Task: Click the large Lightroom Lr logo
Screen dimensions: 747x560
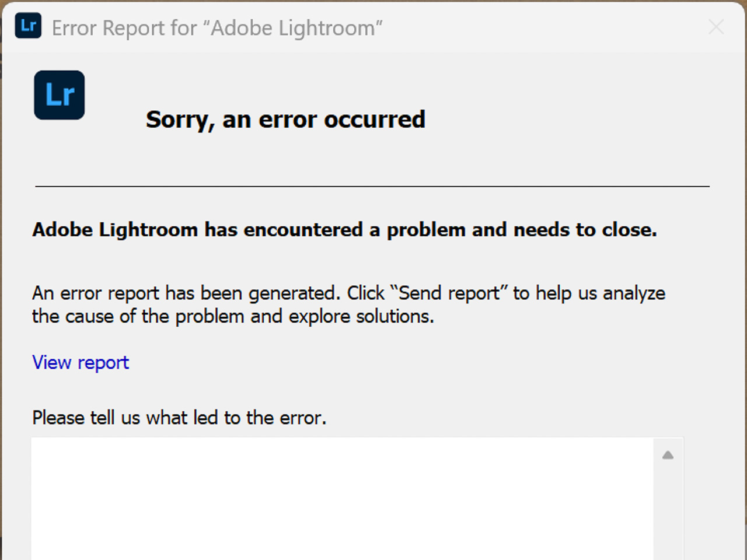Action: [x=59, y=95]
